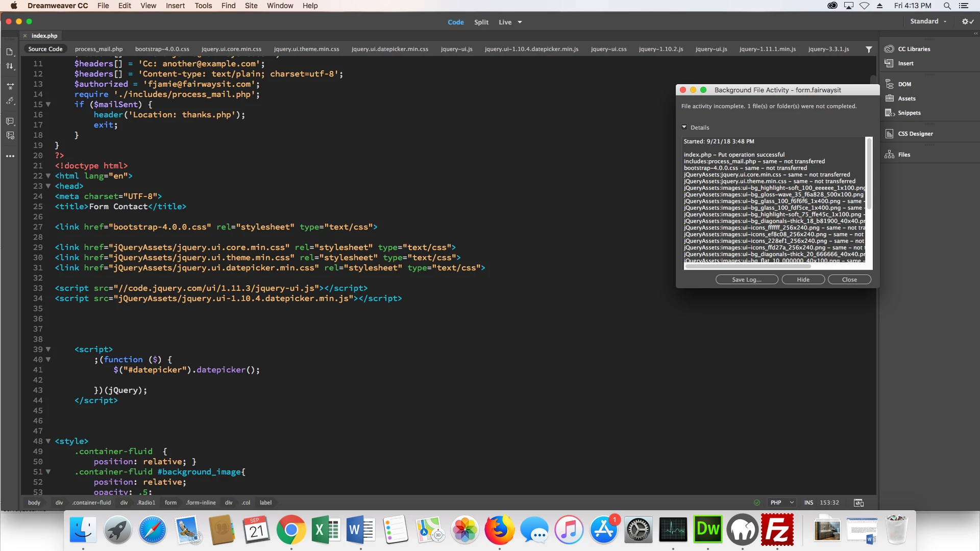Toggle INS insert/overwrite mode indicator

pos(808,503)
